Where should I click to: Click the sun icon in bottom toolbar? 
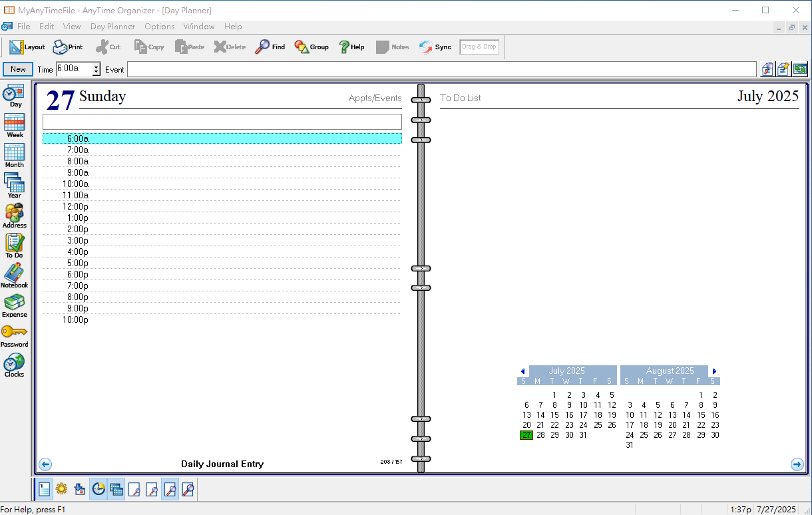click(x=62, y=490)
